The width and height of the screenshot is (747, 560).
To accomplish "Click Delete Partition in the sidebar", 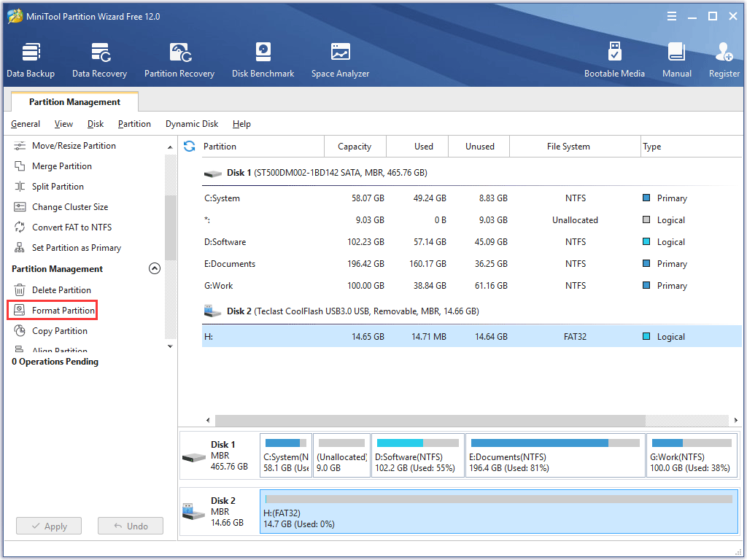I will pyautogui.click(x=61, y=290).
